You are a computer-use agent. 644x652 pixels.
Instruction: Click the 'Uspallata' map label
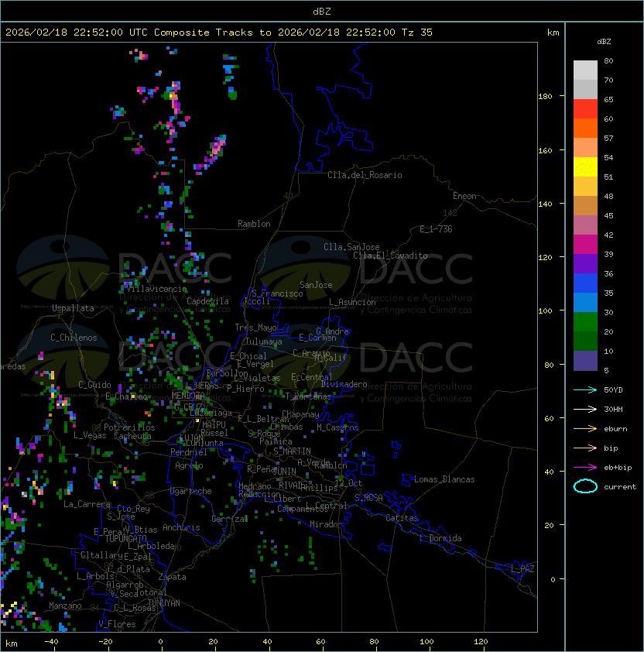73,308
